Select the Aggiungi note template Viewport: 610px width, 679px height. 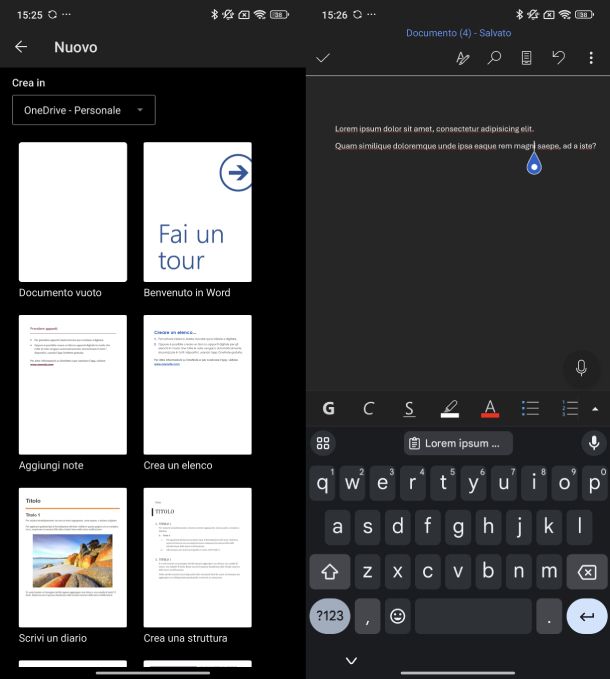(x=73, y=385)
